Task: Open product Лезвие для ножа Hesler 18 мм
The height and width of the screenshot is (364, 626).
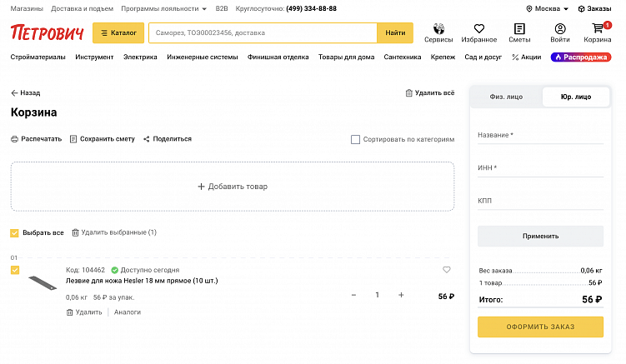Action: coord(142,281)
